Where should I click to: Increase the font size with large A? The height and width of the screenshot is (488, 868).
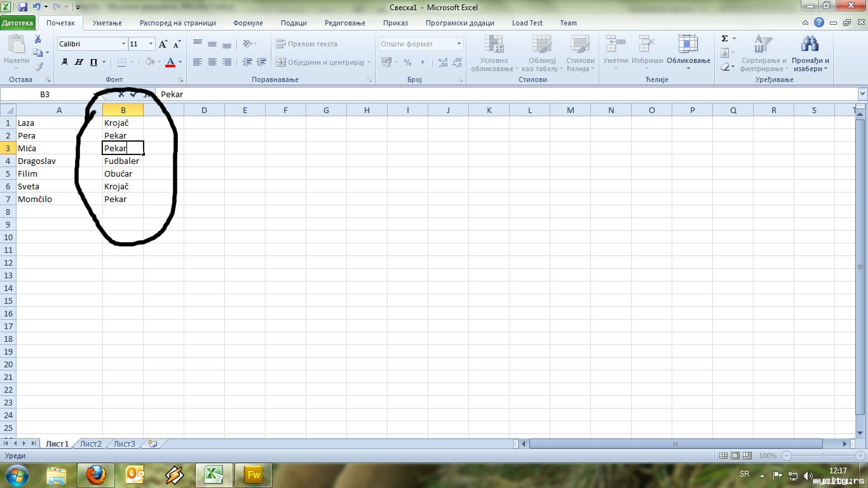coord(163,44)
